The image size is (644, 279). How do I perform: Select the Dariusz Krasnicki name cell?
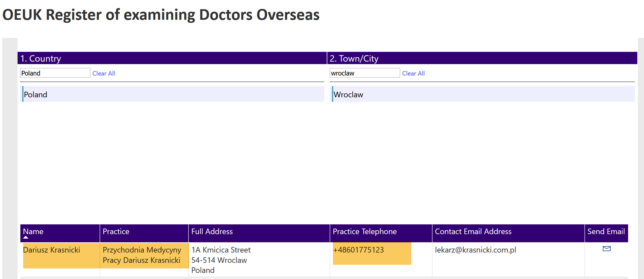tap(52, 250)
